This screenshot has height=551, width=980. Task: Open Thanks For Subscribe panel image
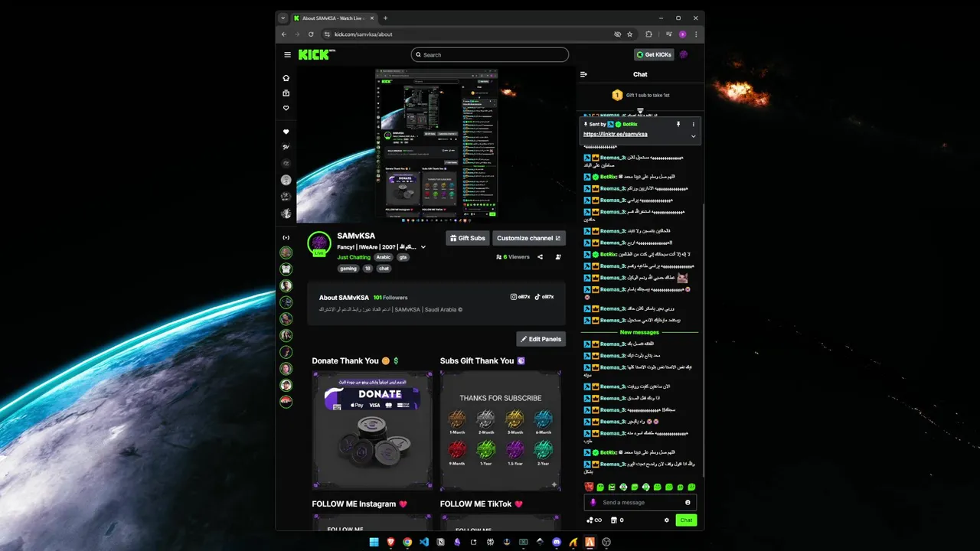tap(501, 430)
